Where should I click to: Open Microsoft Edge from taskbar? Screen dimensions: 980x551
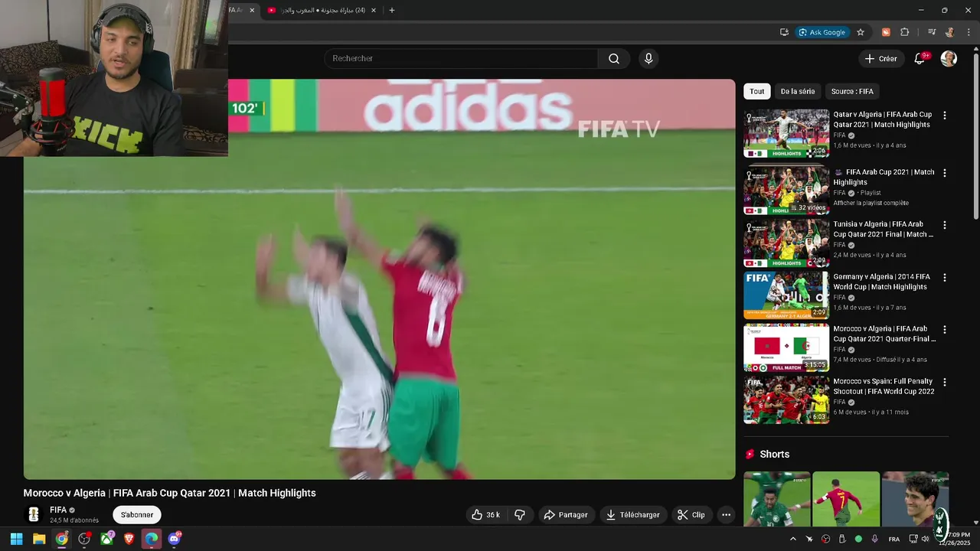(x=152, y=539)
